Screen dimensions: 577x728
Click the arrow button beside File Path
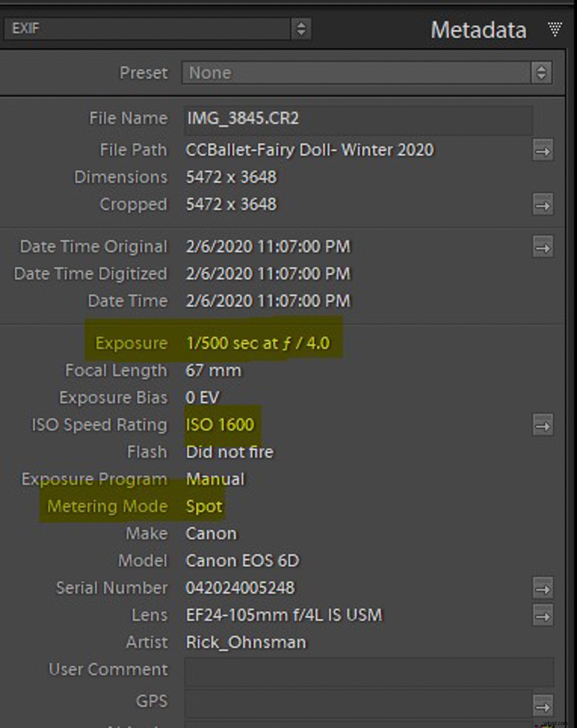543,150
